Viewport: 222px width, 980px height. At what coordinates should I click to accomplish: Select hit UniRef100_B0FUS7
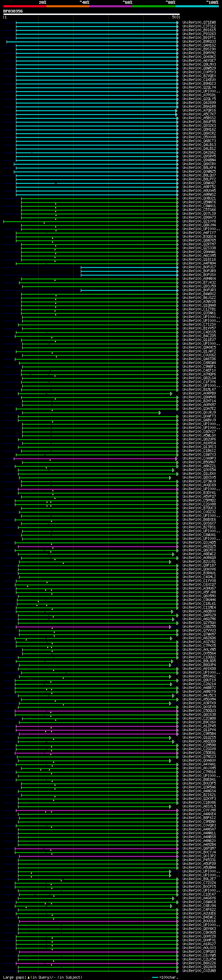click(199, 267)
